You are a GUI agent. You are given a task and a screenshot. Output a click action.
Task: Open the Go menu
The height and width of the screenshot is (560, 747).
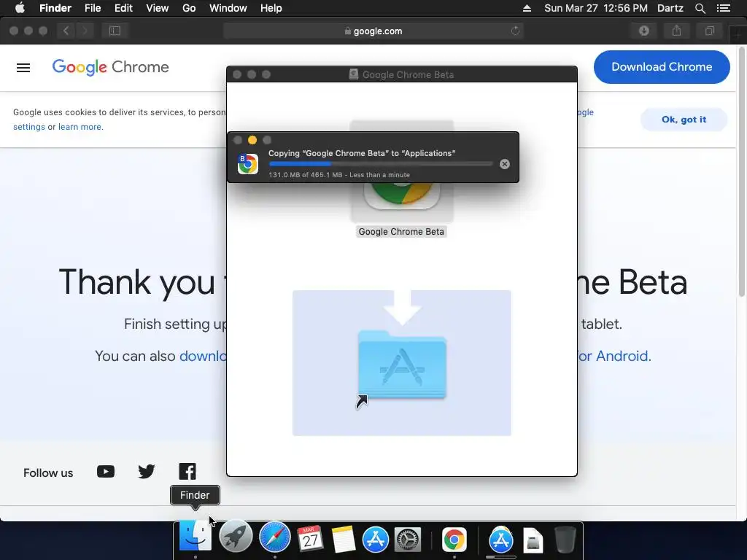189,8
